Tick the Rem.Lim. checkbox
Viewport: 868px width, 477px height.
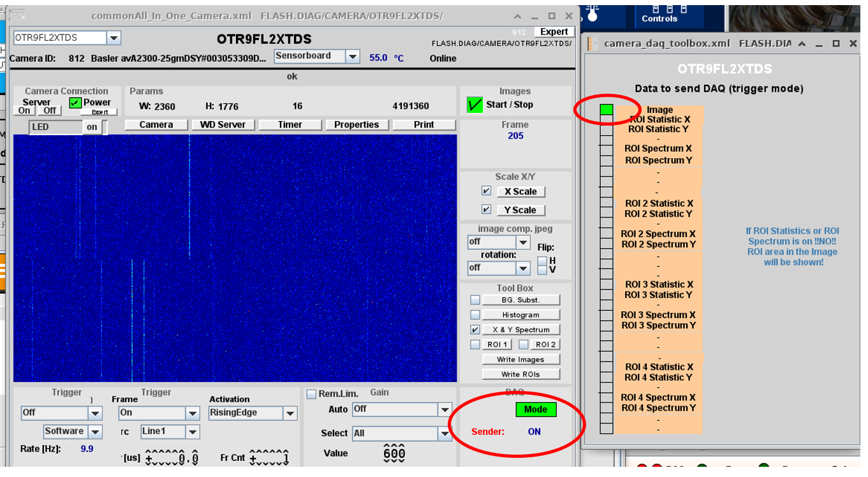click(x=311, y=394)
